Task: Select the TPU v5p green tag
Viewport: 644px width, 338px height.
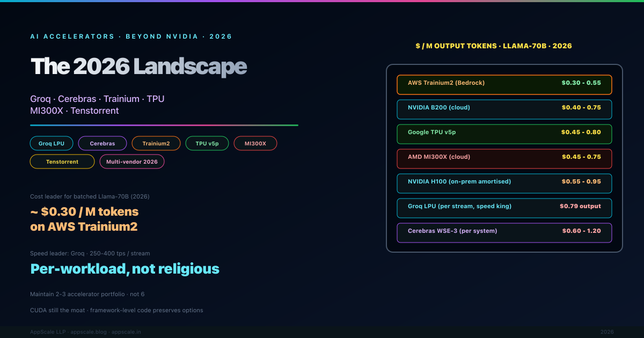Action: [x=207, y=143]
